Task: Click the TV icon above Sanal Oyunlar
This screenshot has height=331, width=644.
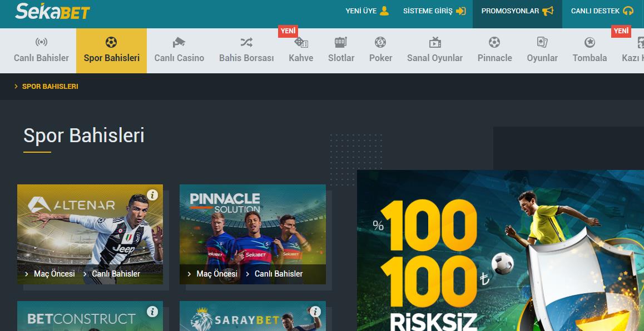Action: [435, 42]
